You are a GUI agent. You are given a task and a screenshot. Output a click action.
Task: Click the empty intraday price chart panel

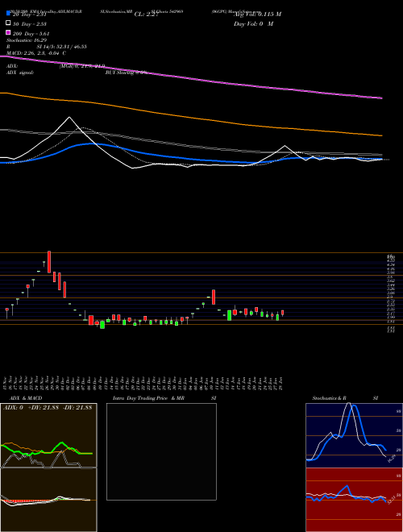pos(161,451)
